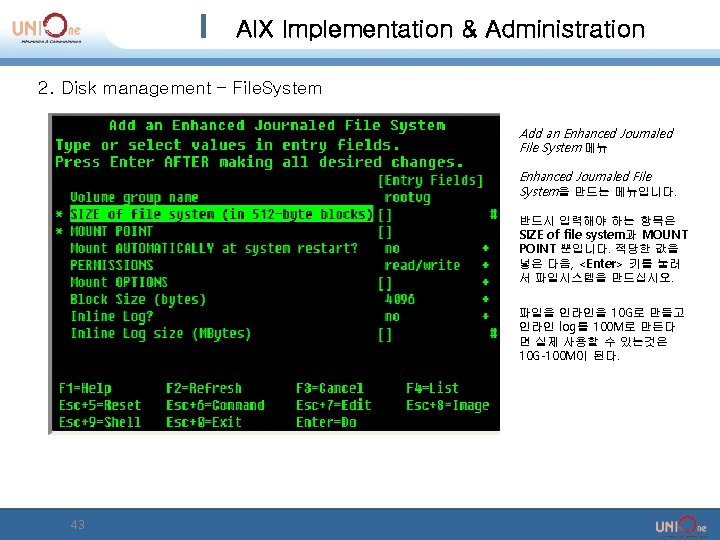Image resolution: width=720 pixels, height=540 pixels.
Task: Open list via plus beside Inline Log?
Action: [x=486, y=316]
